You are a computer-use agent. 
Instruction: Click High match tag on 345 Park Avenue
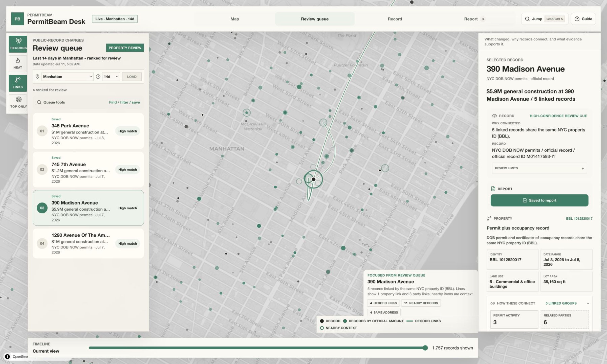[127, 131]
